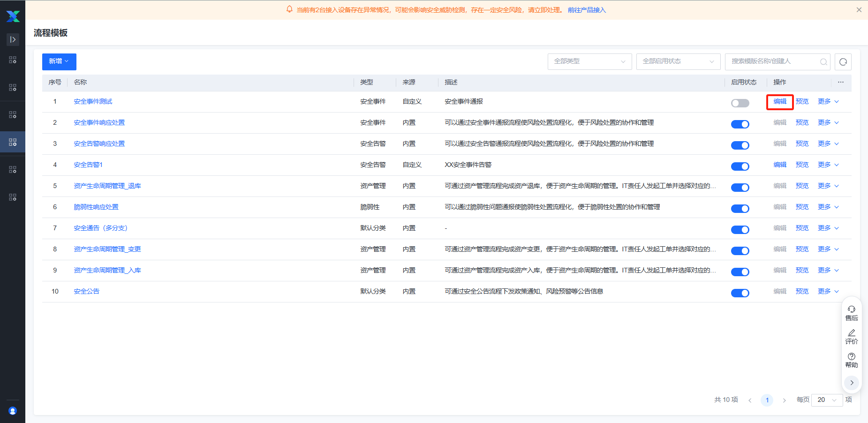Open the 评价 feedback pencil icon
The height and width of the screenshot is (423, 868).
(851, 333)
